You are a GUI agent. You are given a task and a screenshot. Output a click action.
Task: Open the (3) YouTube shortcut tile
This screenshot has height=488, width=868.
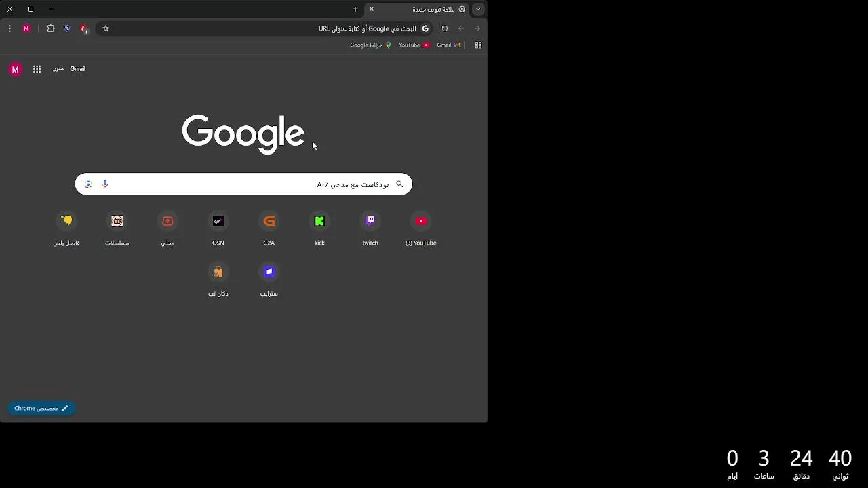click(x=420, y=228)
